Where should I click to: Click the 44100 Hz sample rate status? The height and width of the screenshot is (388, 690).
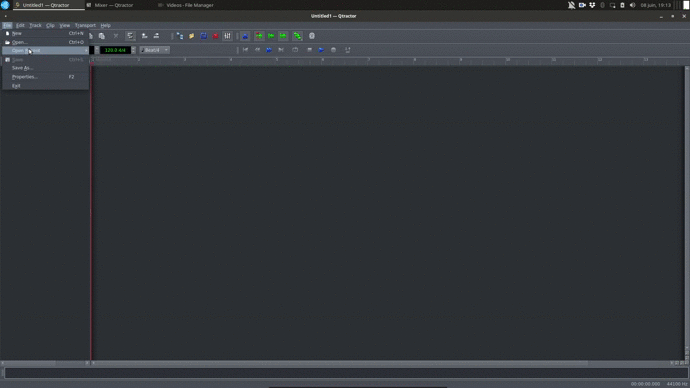click(x=677, y=384)
